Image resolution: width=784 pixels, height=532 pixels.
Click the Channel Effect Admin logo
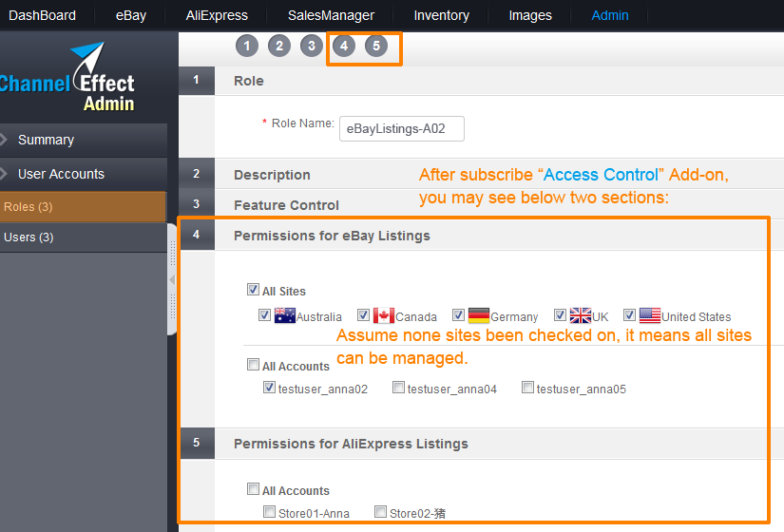(67, 78)
